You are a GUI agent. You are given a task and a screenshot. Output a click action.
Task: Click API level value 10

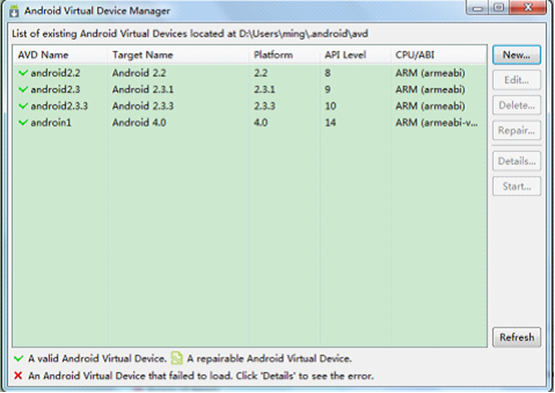[x=331, y=106]
